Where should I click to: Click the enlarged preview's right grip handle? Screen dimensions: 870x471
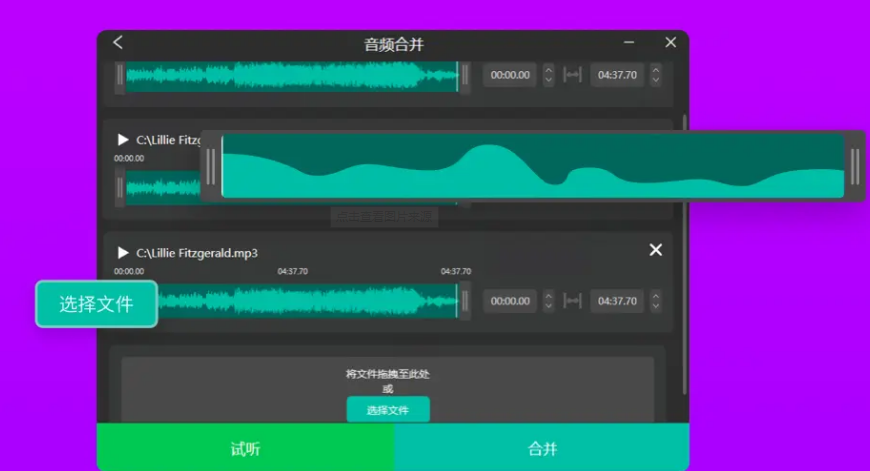pyautogui.click(x=855, y=166)
